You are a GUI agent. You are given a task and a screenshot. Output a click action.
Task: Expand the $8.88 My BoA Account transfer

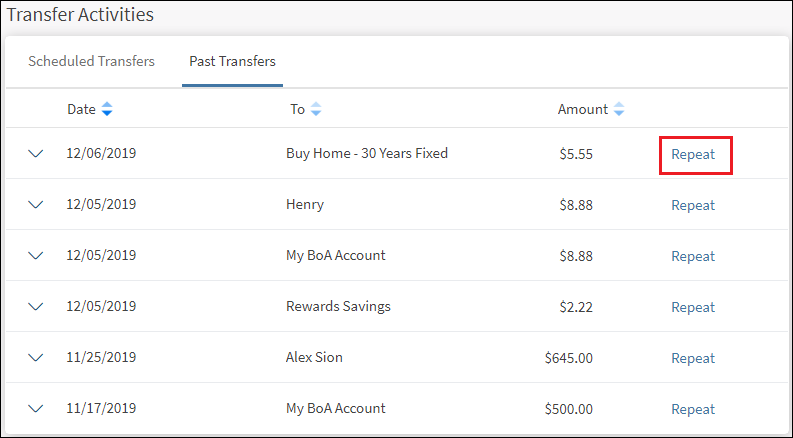[x=37, y=256]
